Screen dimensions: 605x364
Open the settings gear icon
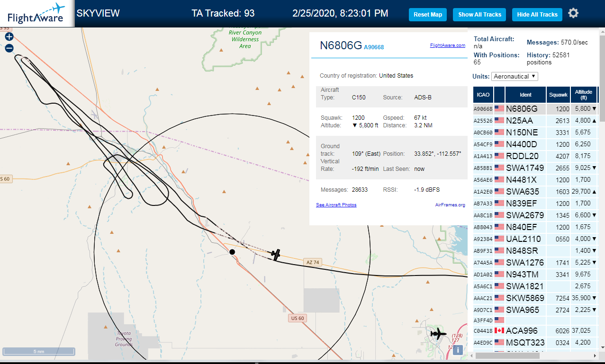573,13
